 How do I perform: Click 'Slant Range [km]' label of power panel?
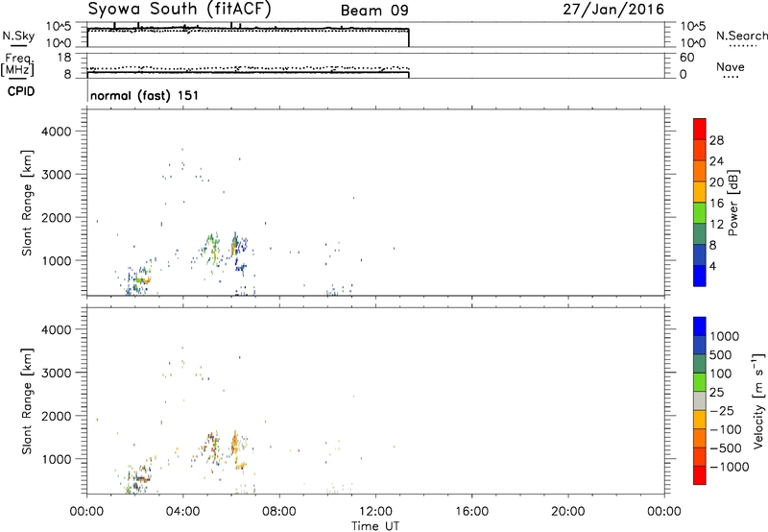(27, 203)
